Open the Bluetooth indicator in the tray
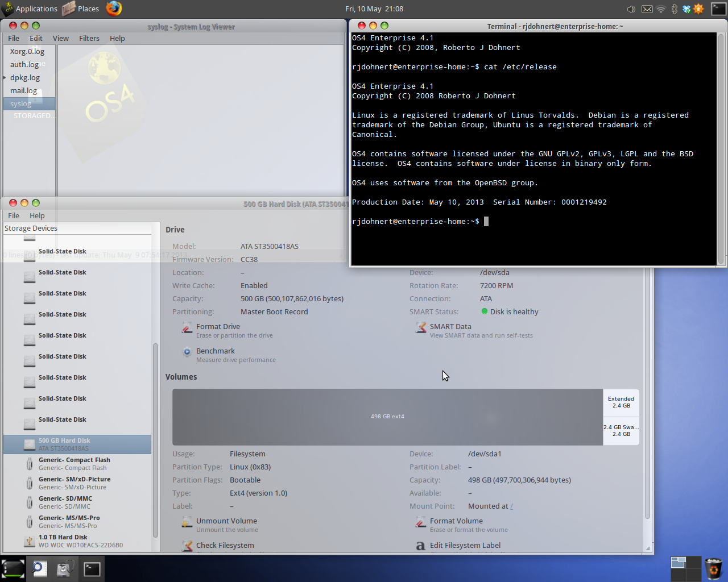The height and width of the screenshot is (582, 728). 675,9
